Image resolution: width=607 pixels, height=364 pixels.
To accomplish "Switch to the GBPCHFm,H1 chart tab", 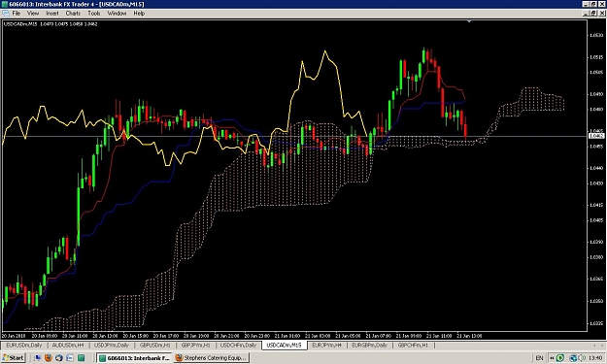I will [x=413, y=345].
